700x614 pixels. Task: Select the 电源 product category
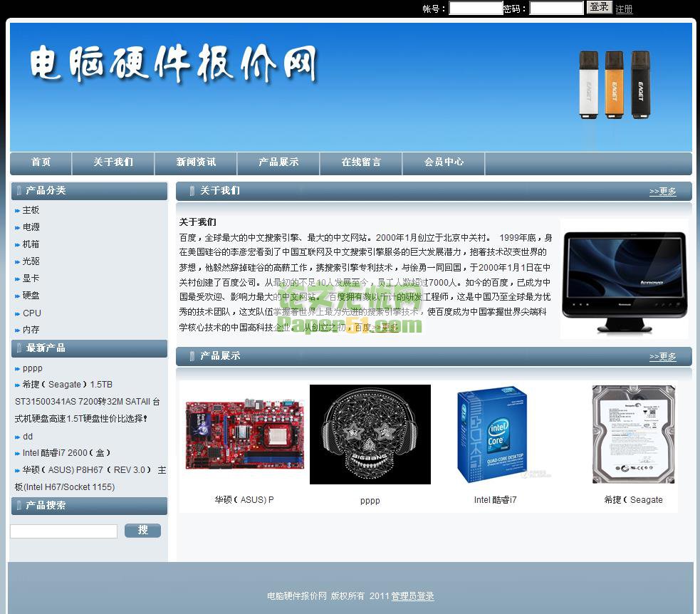(31, 227)
